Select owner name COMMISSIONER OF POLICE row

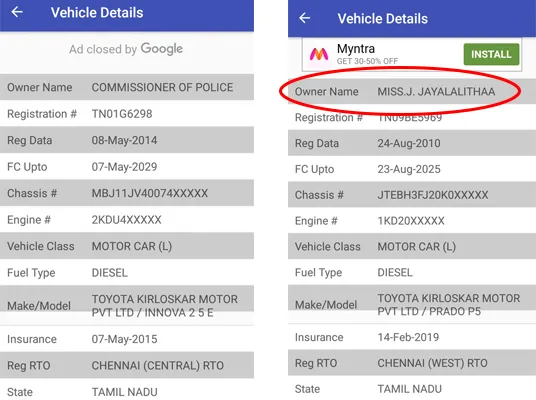(x=127, y=87)
